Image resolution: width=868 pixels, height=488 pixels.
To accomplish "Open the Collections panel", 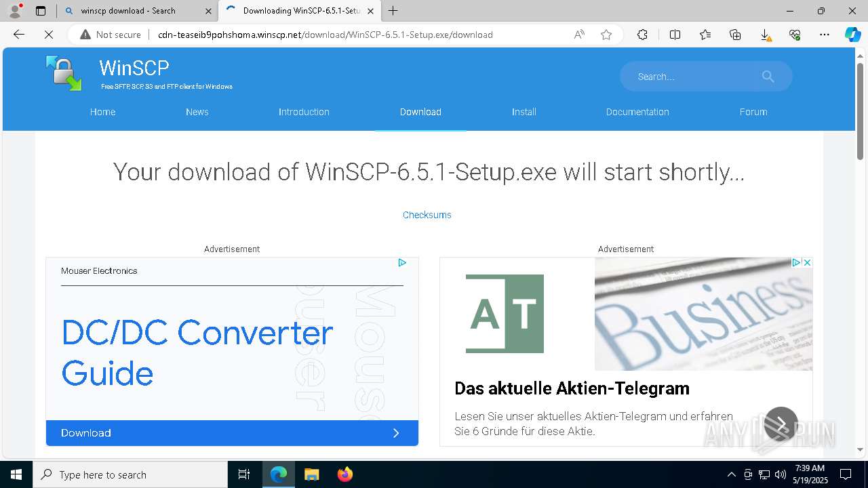I will (735, 35).
